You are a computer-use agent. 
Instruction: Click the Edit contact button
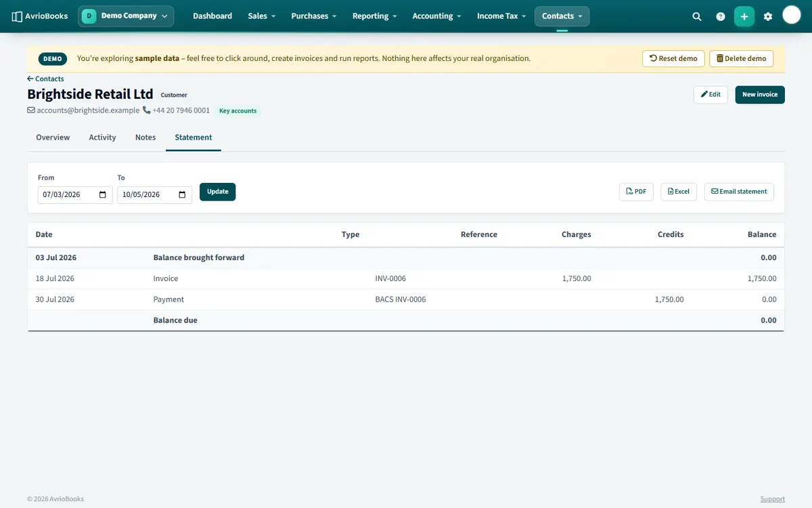click(x=710, y=95)
